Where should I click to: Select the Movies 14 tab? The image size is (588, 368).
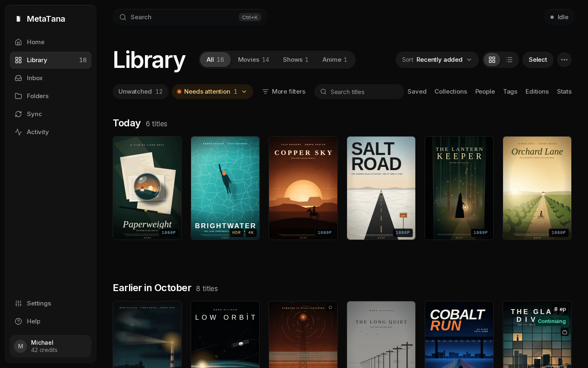click(254, 60)
